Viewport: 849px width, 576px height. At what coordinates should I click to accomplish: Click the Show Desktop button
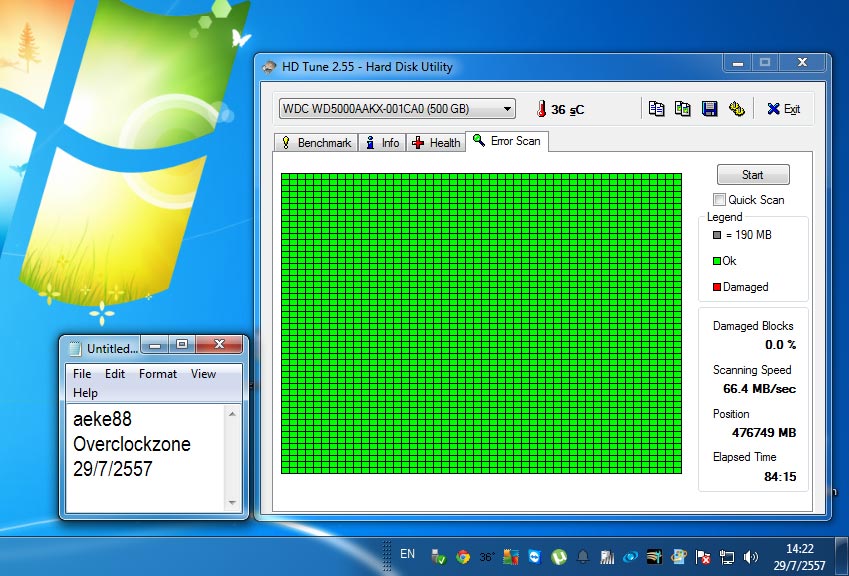point(841,557)
